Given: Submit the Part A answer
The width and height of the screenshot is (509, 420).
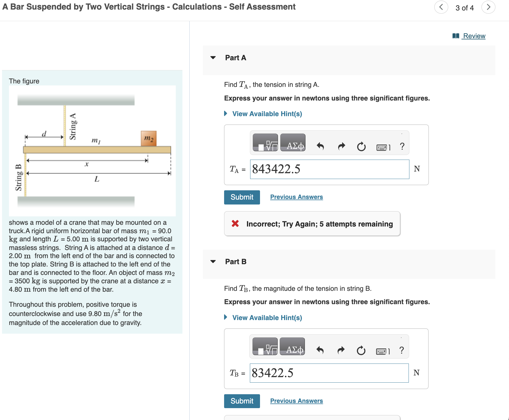Looking at the screenshot, I should coord(242,197).
